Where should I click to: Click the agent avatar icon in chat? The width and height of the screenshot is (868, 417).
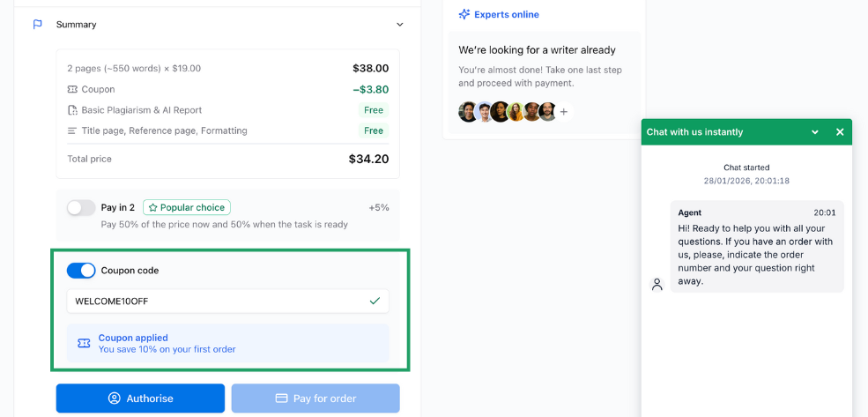click(x=657, y=284)
